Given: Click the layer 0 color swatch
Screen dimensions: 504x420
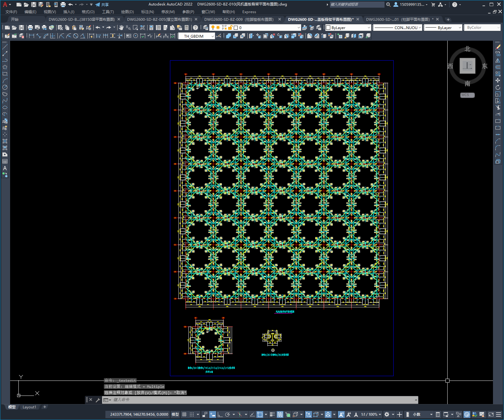Looking at the screenshot, I should click(236, 28).
